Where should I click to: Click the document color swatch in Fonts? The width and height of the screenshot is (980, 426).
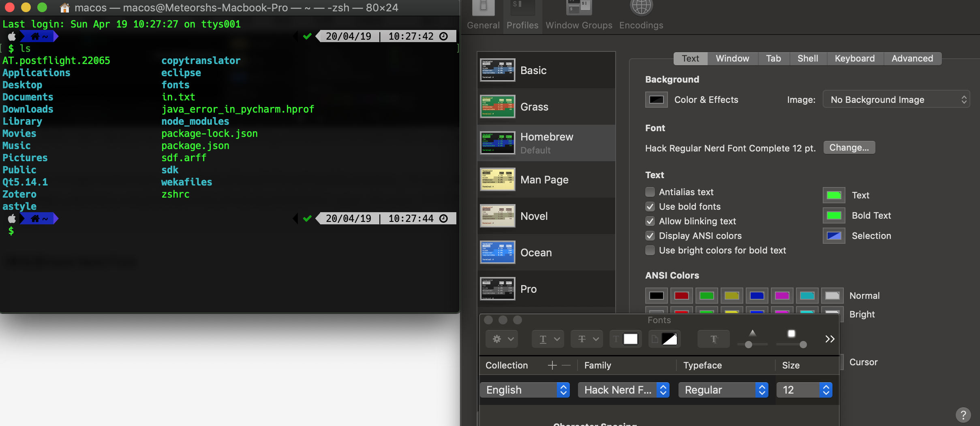coord(669,339)
